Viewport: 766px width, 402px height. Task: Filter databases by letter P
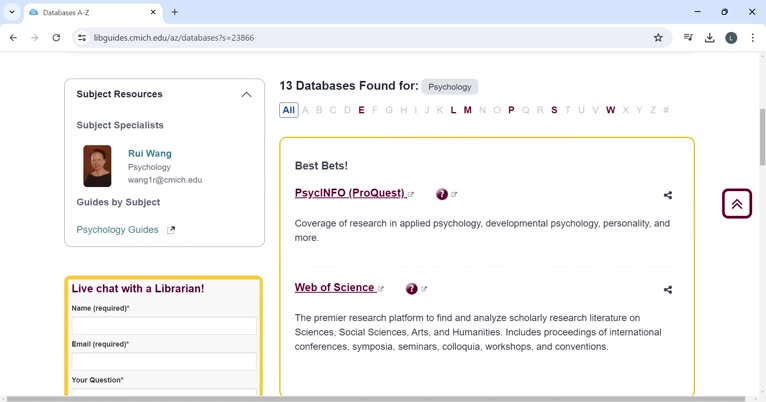click(511, 110)
